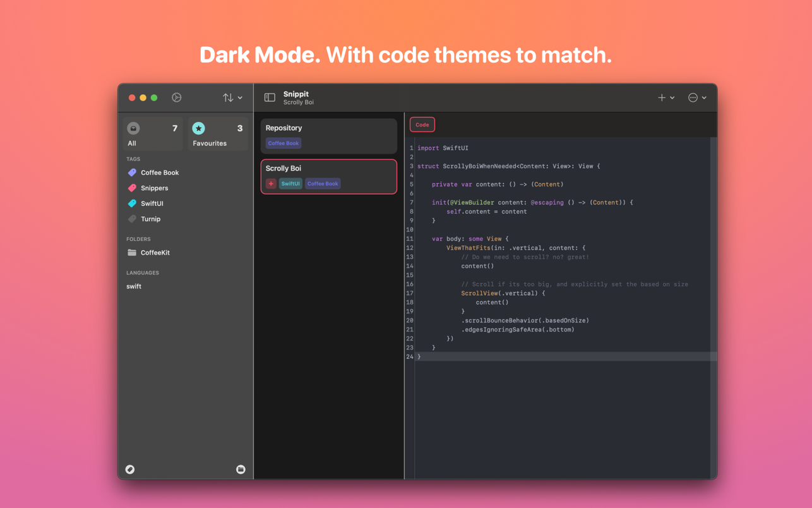Click the pink Snippers tag icon
This screenshot has height=508, width=812.
pyautogui.click(x=132, y=188)
